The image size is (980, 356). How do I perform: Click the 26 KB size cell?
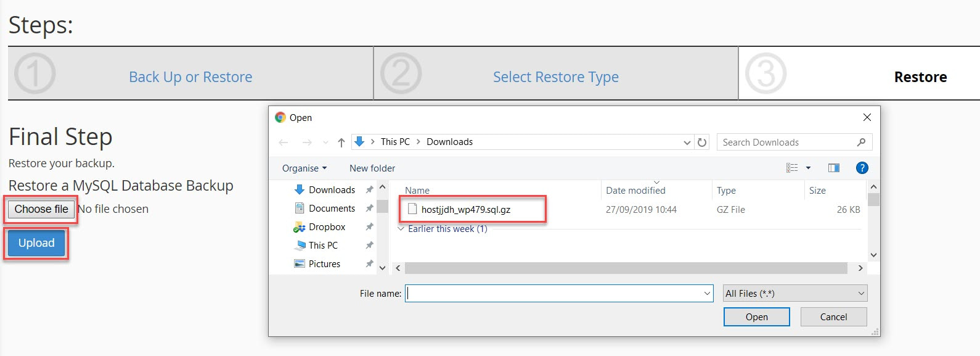click(x=848, y=210)
